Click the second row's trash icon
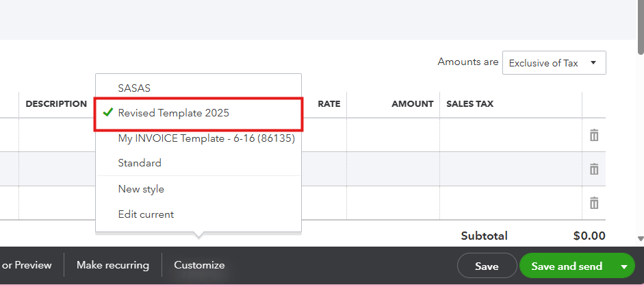 (x=594, y=169)
